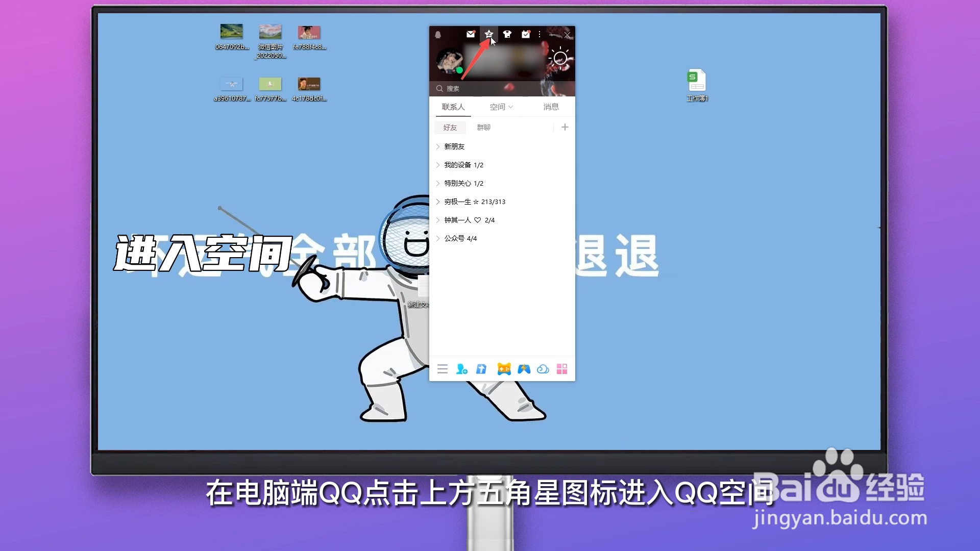Screen dimensions: 980x551
Task: Expand the 钟其一人 2/4 group
Action: click(x=502, y=220)
